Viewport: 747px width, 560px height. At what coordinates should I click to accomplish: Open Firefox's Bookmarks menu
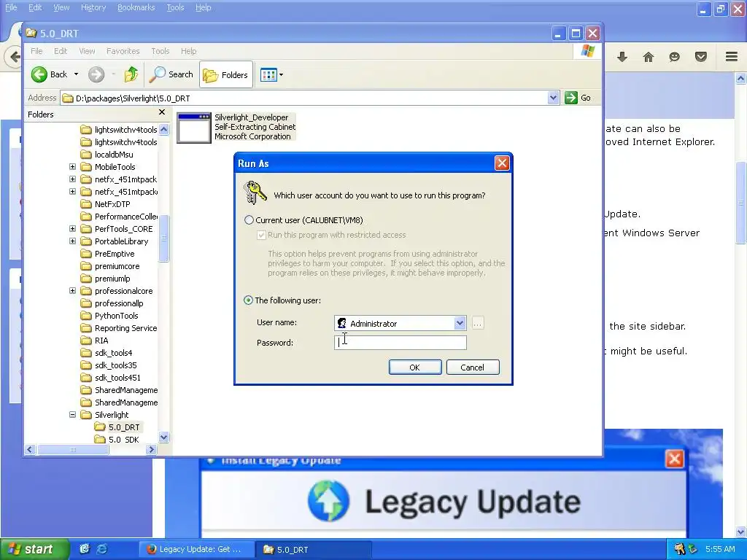coord(136,7)
